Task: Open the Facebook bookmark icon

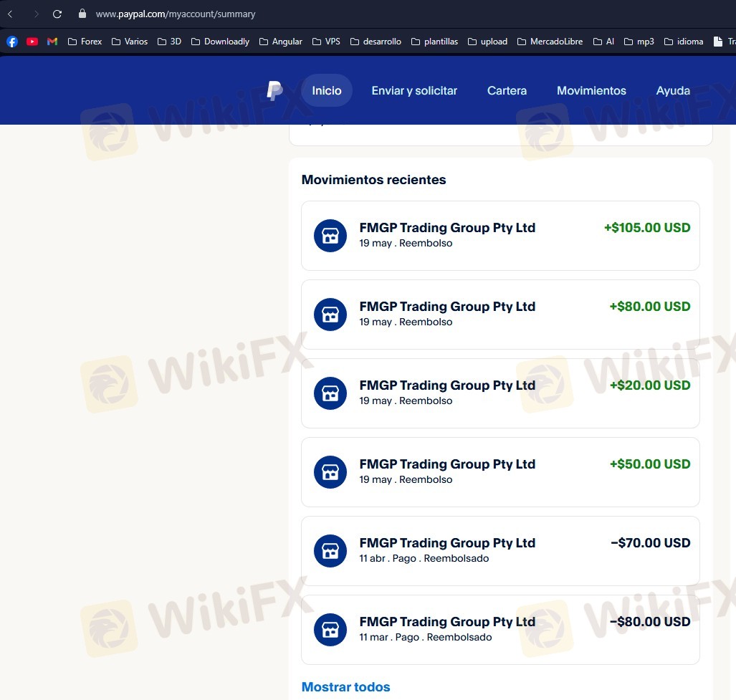Action: coord(12,42)
